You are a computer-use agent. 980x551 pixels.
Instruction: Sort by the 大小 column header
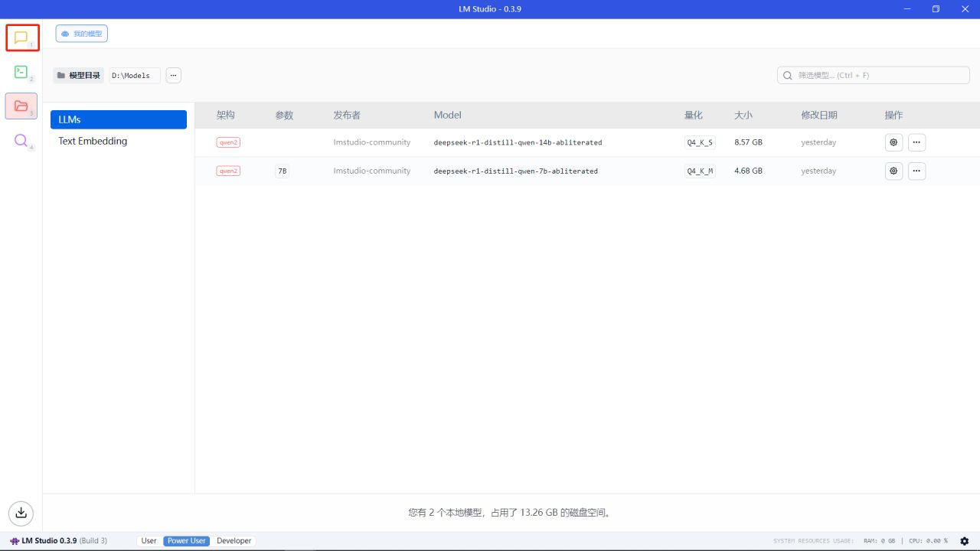point(743,115)
